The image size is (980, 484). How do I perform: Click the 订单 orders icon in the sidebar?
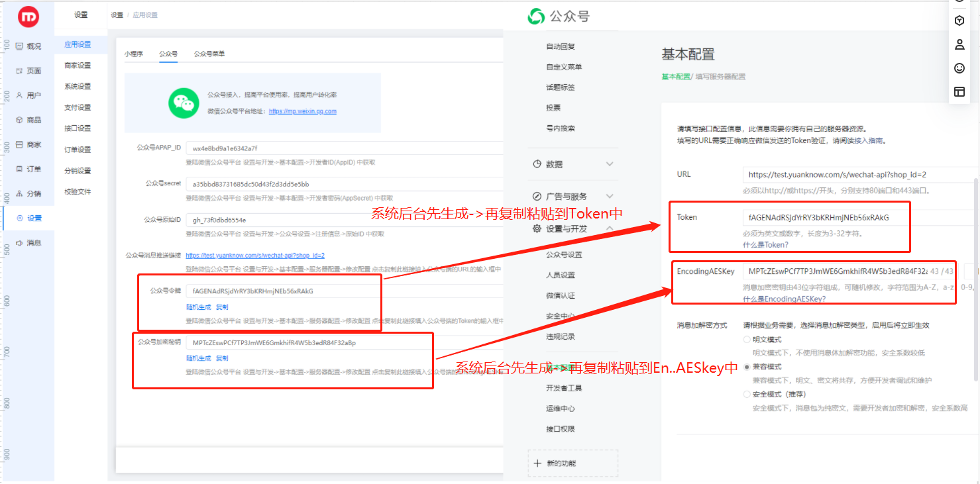19,169
